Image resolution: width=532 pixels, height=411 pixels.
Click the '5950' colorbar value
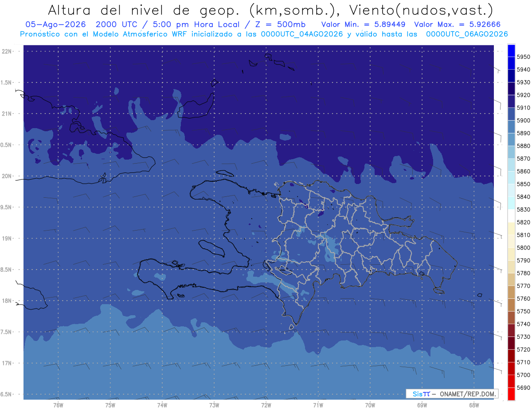tap(523, 57)
